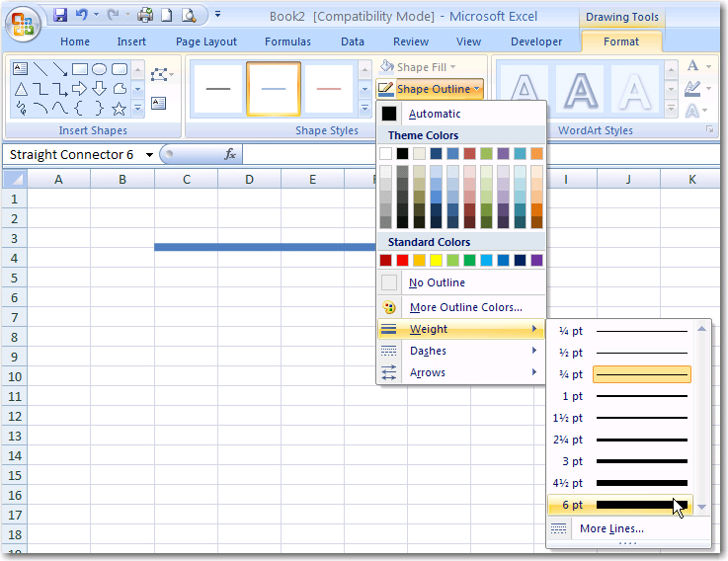The image size is (728, 561).
Task: Open the Formulas tab
Action: click(287, 41)
